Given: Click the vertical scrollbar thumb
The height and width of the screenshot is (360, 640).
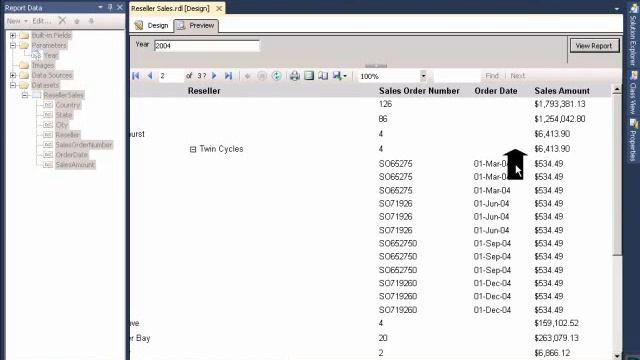Looking at the screenshot, I should tap(617, 176).
